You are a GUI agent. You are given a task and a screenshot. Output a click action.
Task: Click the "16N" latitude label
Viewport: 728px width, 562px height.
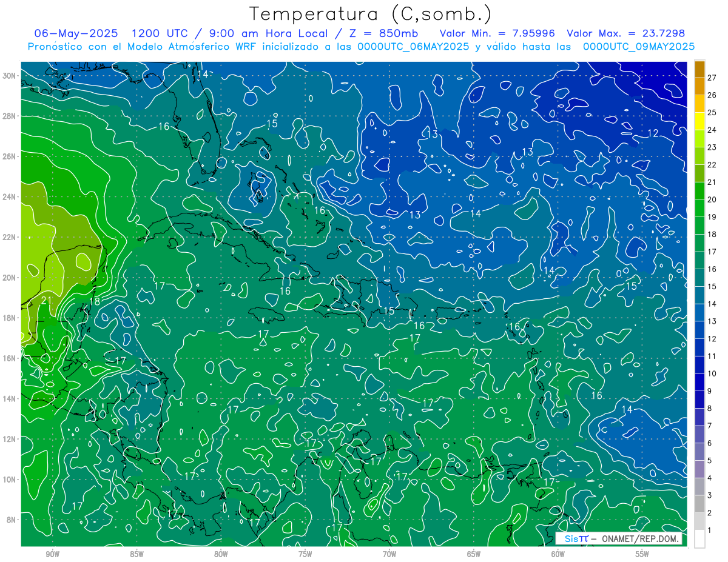coord(9,358)
